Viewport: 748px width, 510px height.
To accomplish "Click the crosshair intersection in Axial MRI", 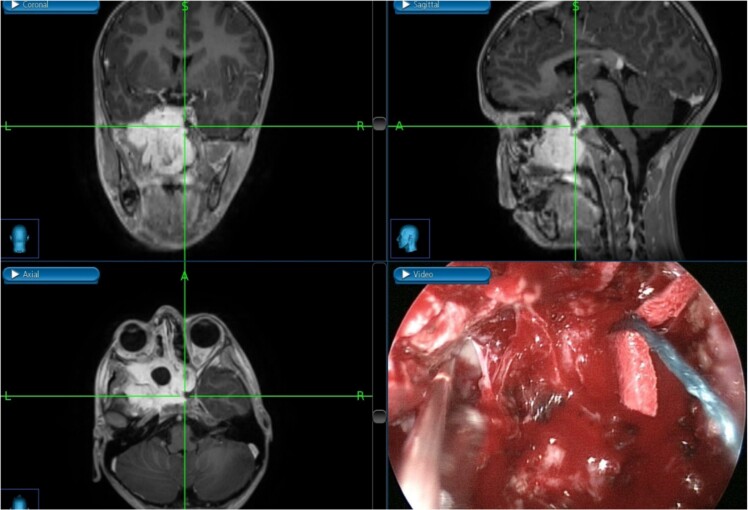I will pyautogui.click(x=185, y=396).
